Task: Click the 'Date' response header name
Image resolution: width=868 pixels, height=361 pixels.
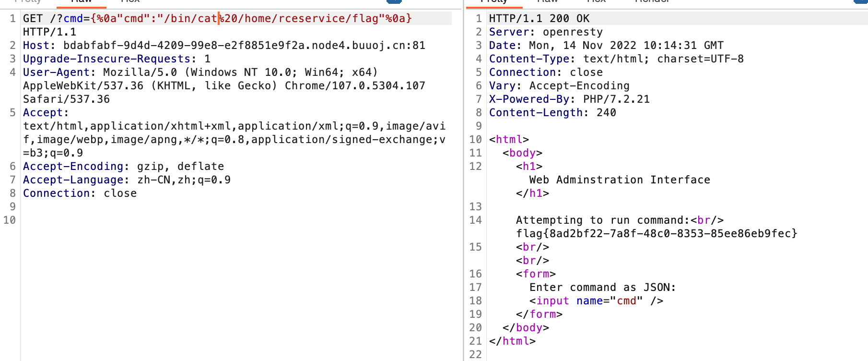Action: 502,45
